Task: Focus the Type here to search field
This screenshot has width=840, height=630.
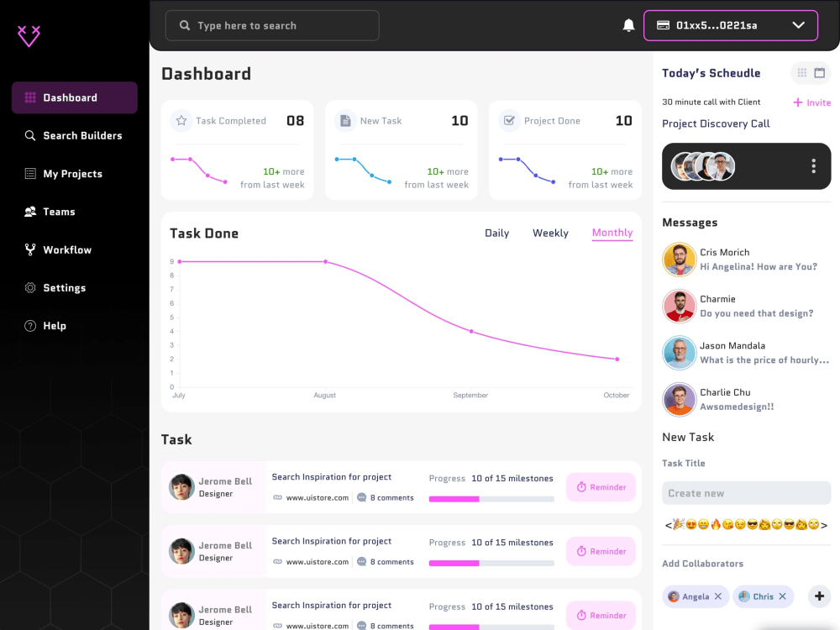Action: [x=272, y=25]
